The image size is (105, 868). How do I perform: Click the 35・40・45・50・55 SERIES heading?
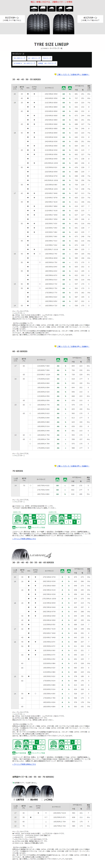pos(26,80)
